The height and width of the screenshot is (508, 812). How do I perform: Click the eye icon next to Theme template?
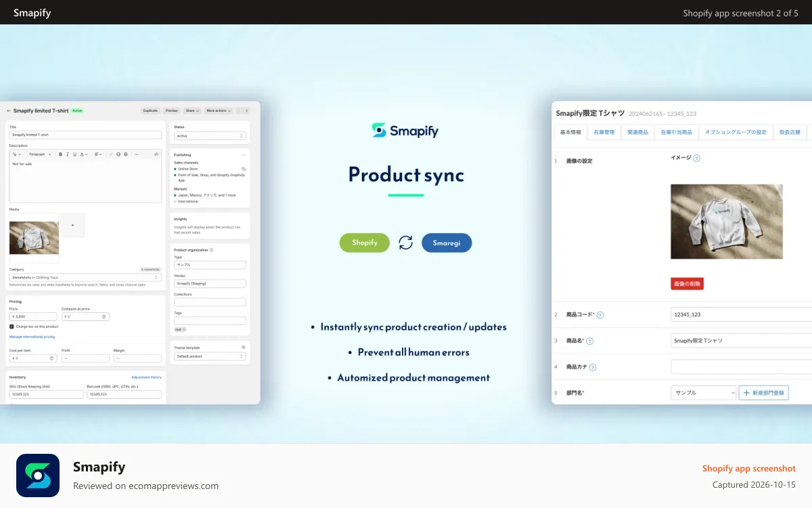pyautogui.click(x=244, y=347)
